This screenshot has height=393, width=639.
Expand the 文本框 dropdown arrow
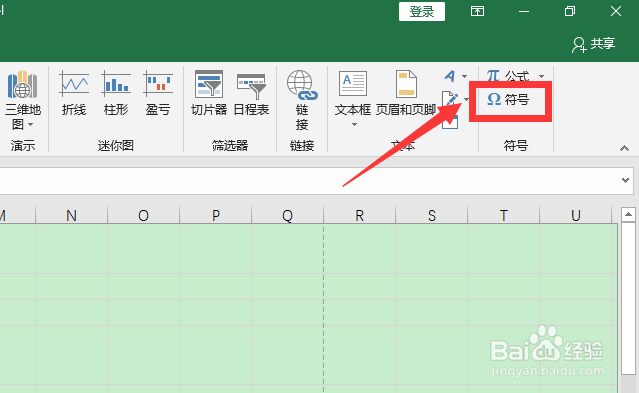pos(354,124)
